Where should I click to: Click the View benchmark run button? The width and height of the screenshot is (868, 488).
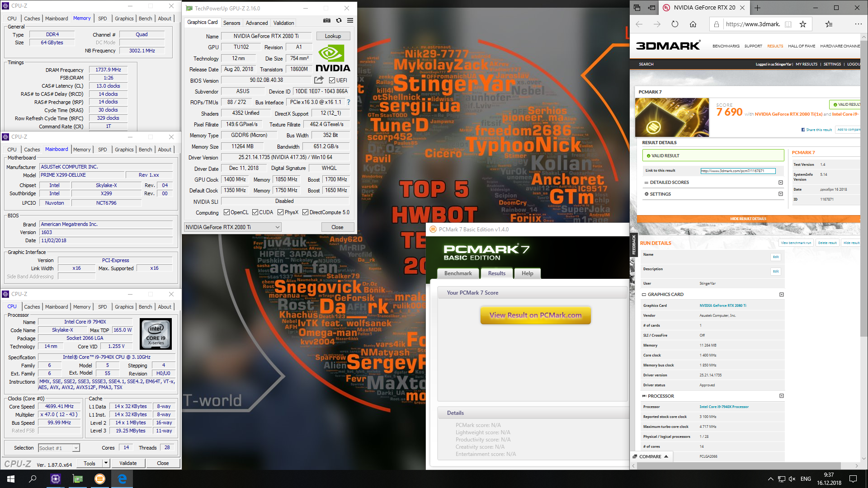(796, 243)
